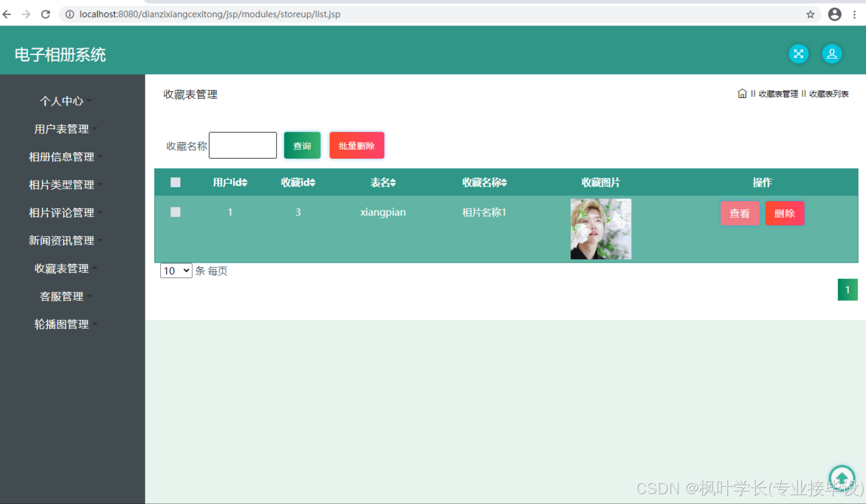866x504 pixels.
Task: View site information icon in address bar
Action: click(70, 14)
